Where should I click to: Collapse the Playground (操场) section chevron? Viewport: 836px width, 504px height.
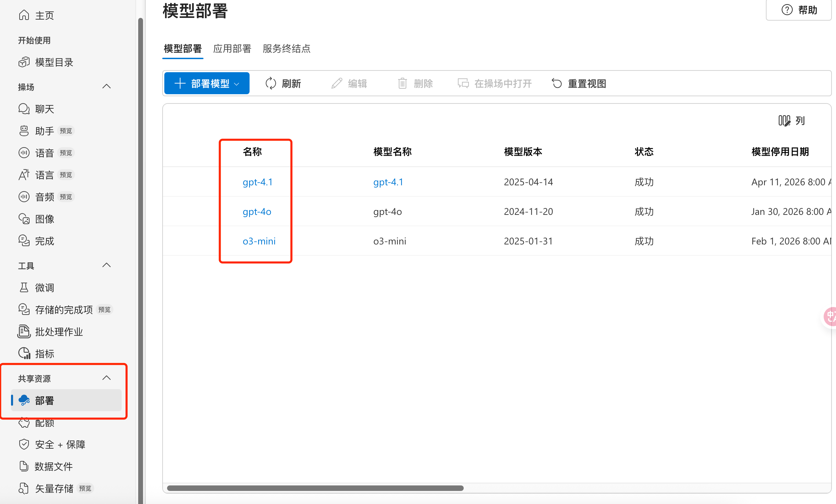pyautogui.click(x=107, y=87)
